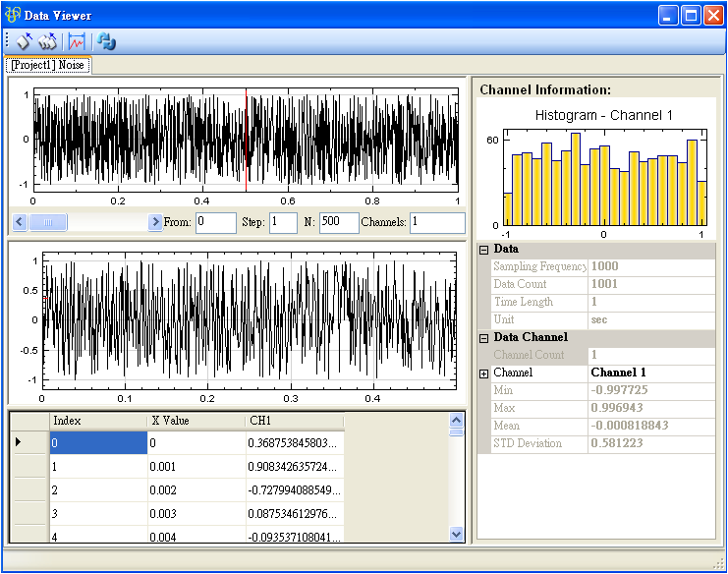This screenshot has width=728, height=574.
Task: Click the From input field
Action: pos(215,222)
